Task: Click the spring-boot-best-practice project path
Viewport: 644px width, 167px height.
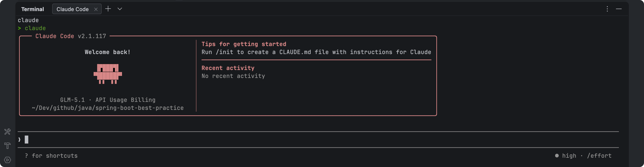Action: (108, 108)
